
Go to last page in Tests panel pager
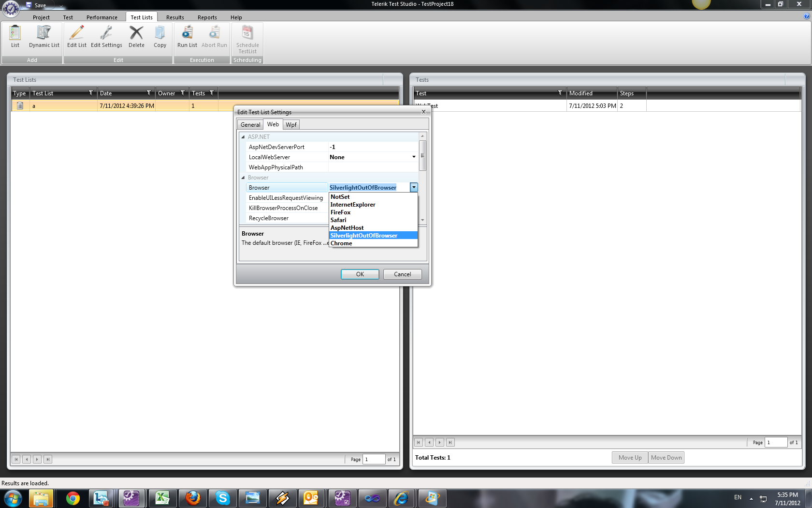[x=450, y=442]
